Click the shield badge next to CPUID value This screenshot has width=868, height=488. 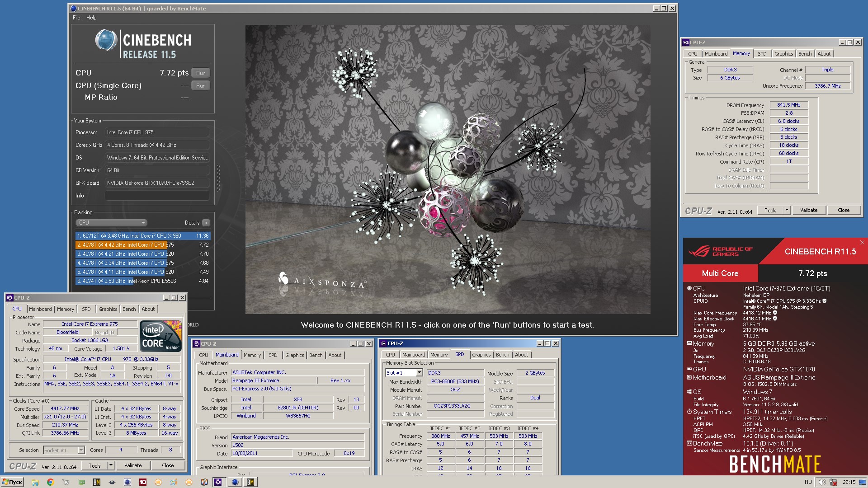coord(825,301)
